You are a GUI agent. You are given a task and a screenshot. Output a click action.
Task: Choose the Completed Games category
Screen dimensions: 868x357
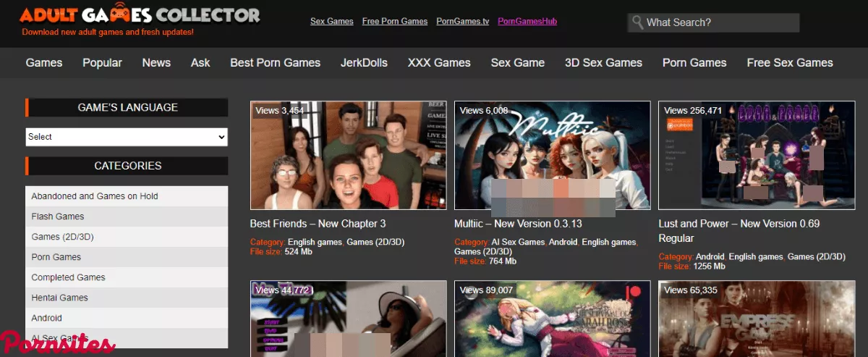click(68, 277)
